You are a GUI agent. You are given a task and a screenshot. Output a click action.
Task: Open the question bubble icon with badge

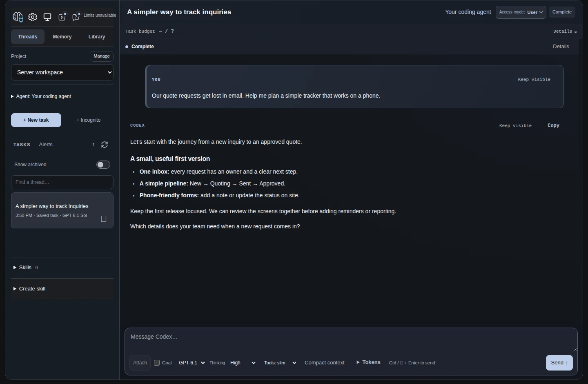click(x=76, y=17)
